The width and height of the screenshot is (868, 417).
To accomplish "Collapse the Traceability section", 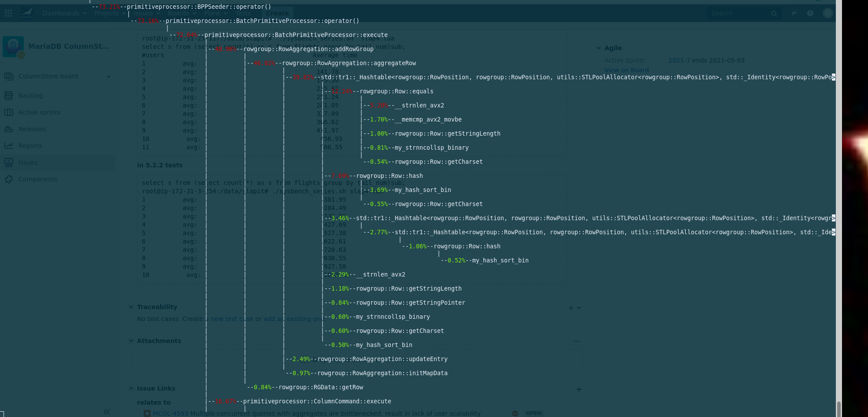I will tap(131, 307).
